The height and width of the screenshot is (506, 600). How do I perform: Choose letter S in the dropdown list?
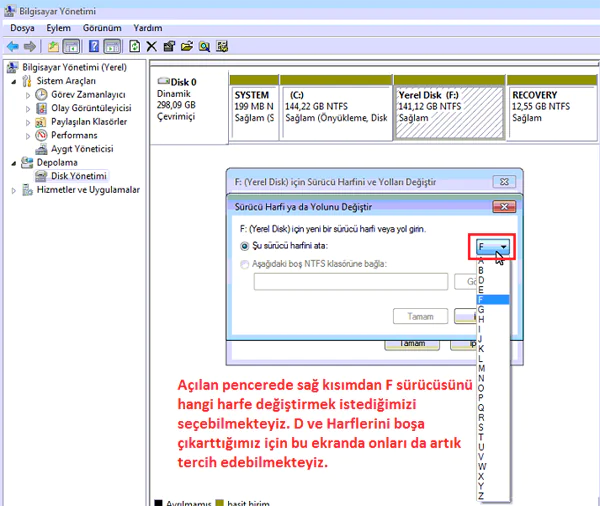point(493,427)
